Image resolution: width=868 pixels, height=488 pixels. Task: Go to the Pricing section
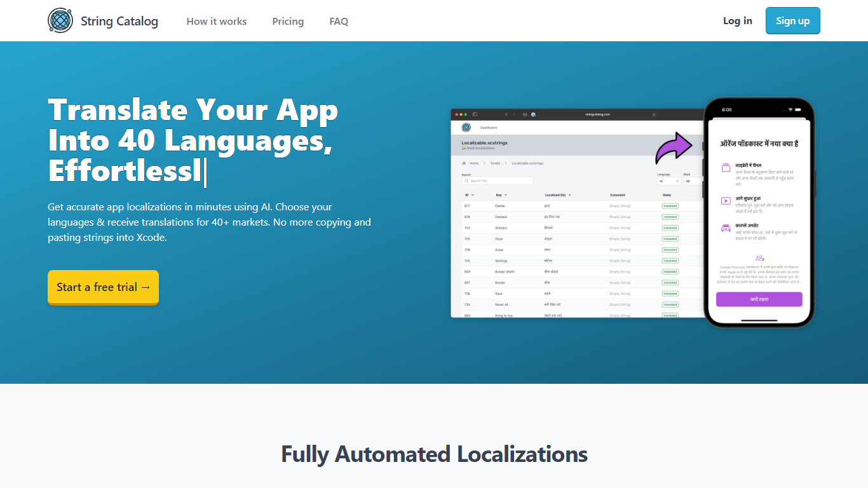pos(288,21)
